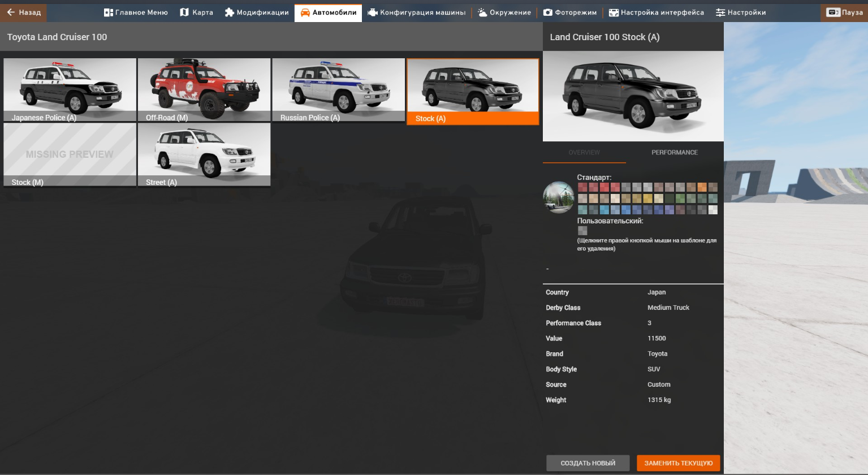The image size is (868, 475).
Task: Pick the cyan-blue standard color swatch
Action: click(604, 210)
